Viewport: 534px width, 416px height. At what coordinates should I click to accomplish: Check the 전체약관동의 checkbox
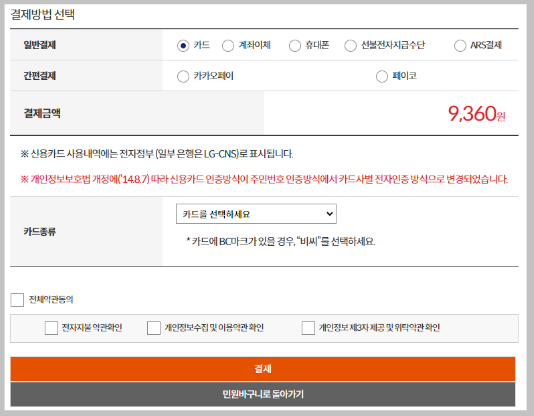[x=17, y=300]
